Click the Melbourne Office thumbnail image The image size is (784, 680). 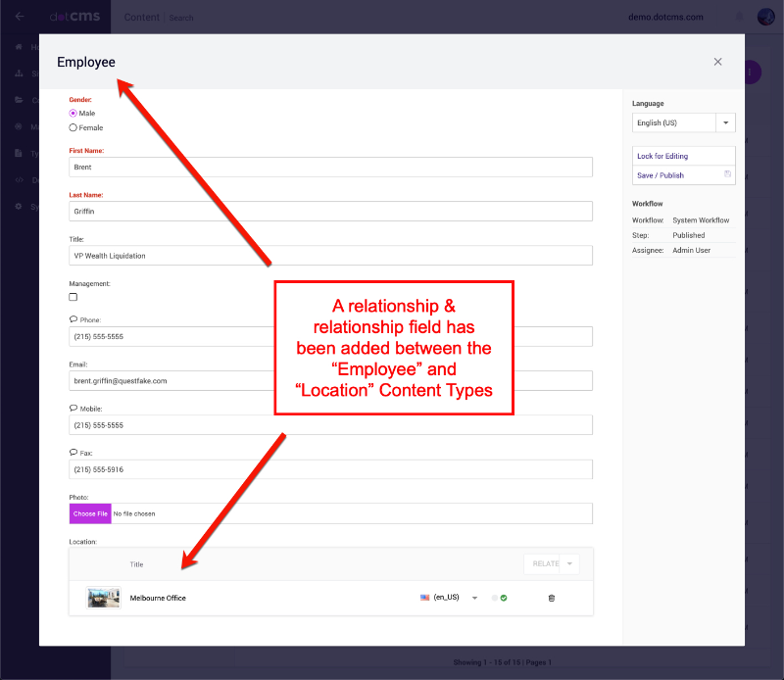(x=103, y=597)
